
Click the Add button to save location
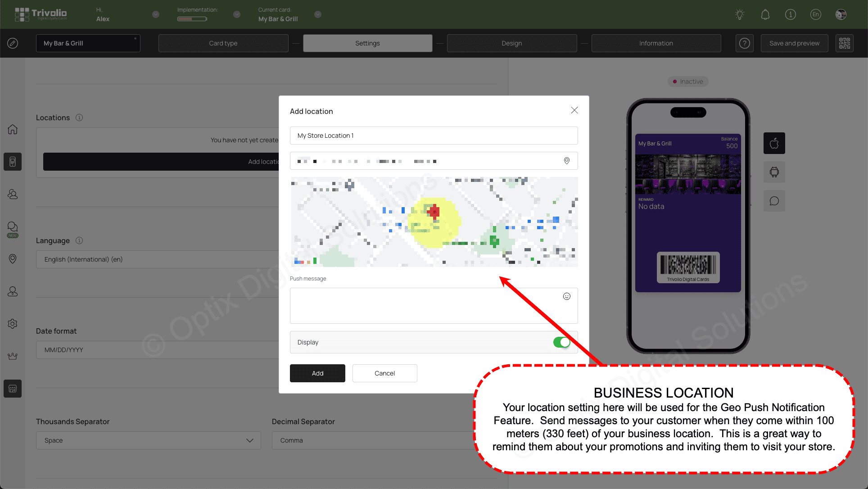(317, 373)
